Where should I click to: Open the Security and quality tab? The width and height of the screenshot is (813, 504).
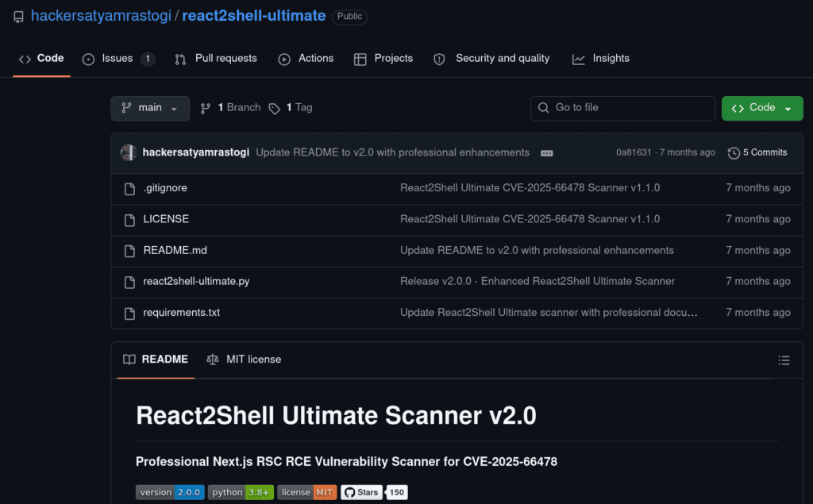[x=491, y=59]
